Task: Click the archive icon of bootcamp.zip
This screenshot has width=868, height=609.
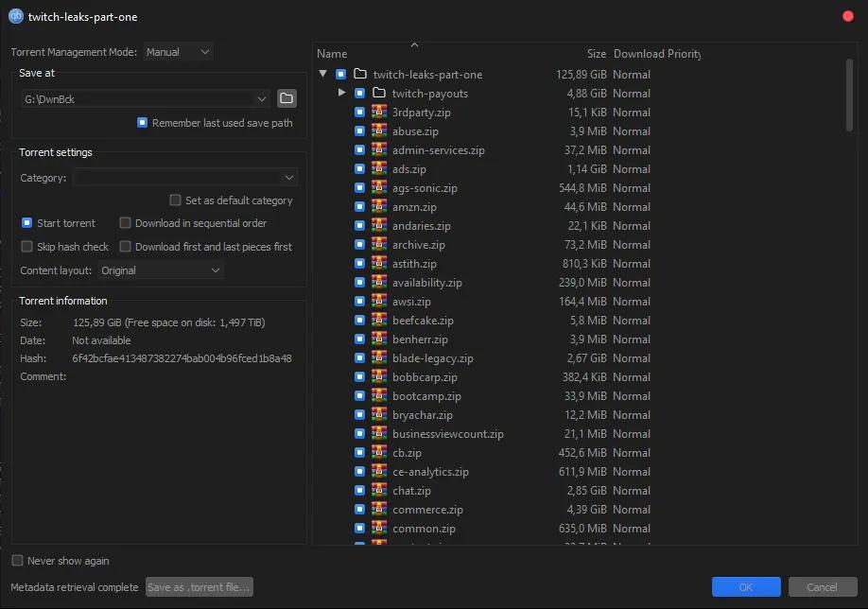Action: pos(378,395)
